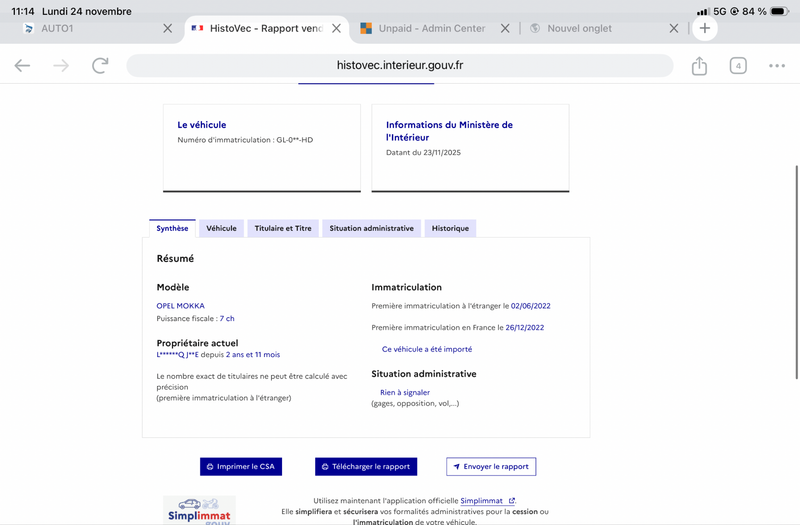The image size is (800, 525).
Task: Open the tab overview showing 4 tabs
Action: click(738, 66)
